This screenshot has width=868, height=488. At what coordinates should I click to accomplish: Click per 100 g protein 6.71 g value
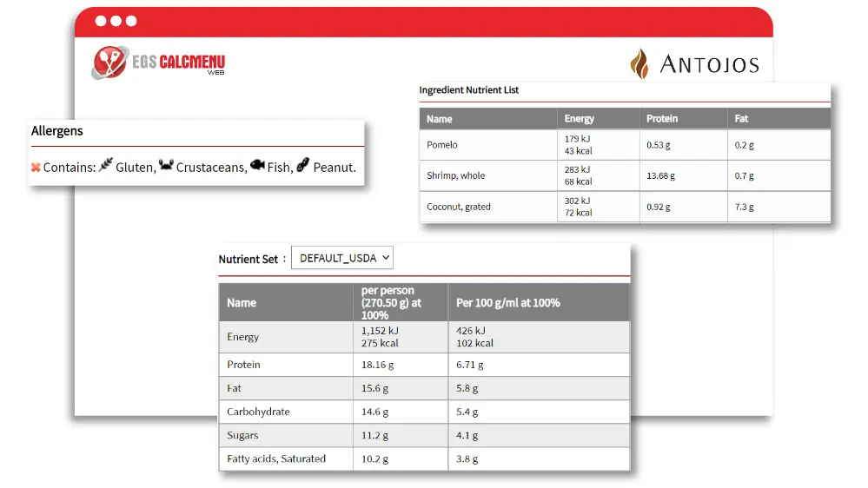[x=469, y=366]
